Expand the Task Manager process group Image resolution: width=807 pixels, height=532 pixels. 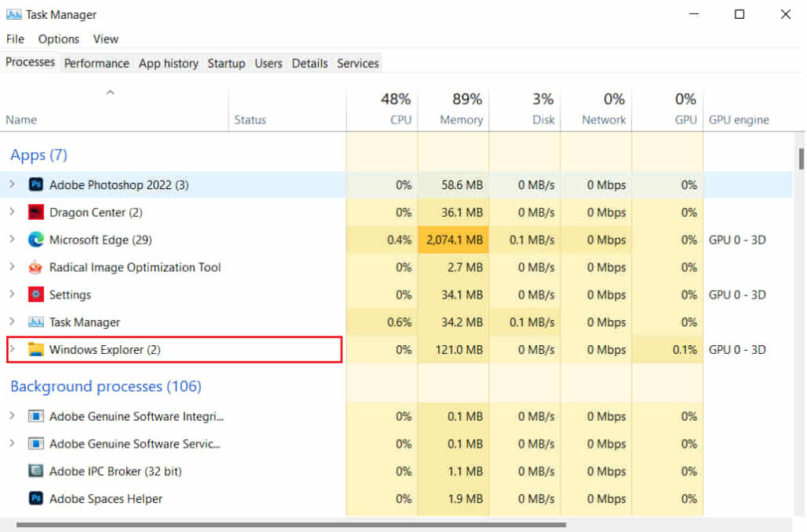coord(13,322)
